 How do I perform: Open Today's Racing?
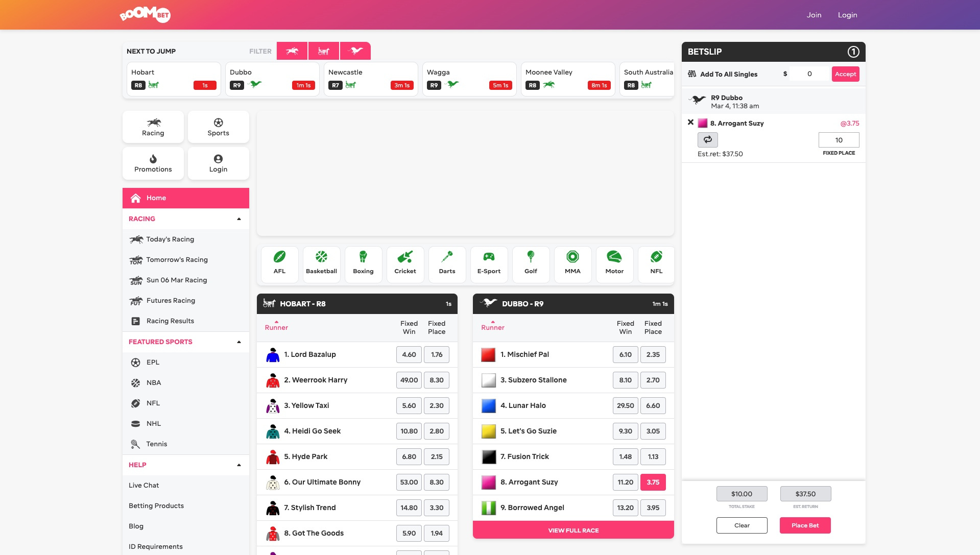point(186,239)
